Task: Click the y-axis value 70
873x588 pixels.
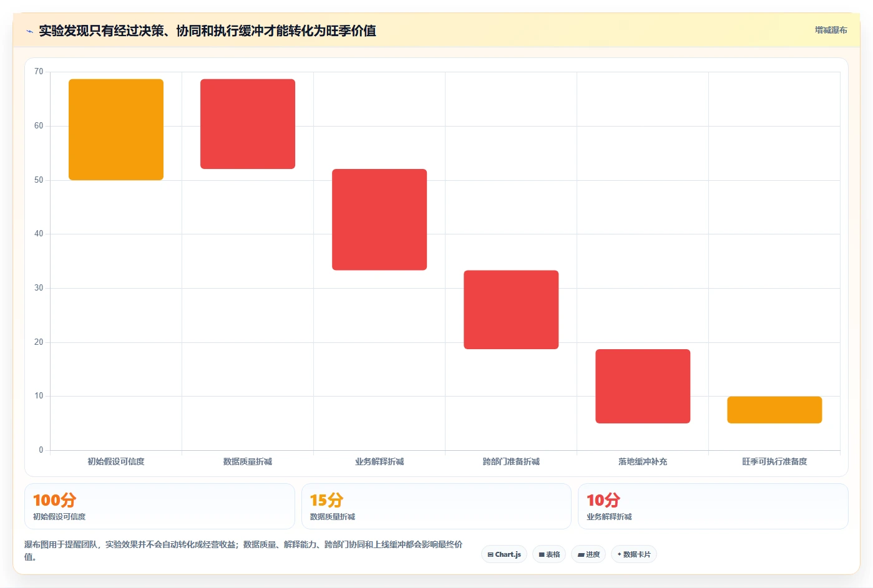Action: pyautogui.click(x=39, y=72)
